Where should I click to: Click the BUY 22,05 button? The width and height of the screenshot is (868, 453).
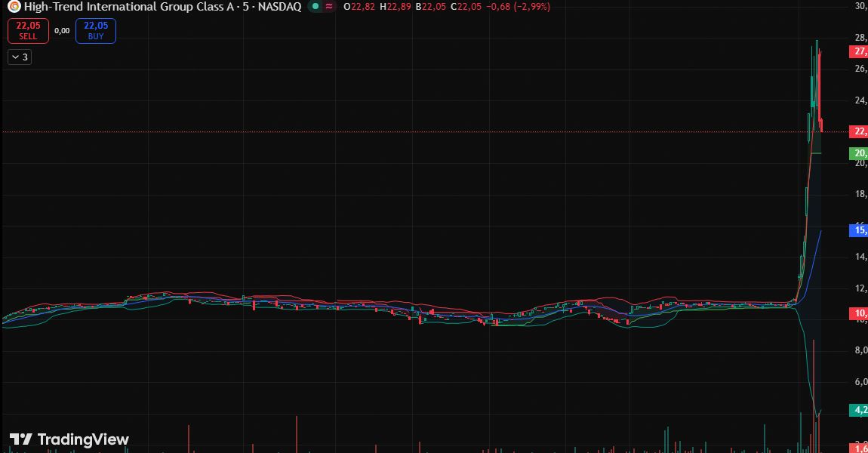click(x=96, y=30)
